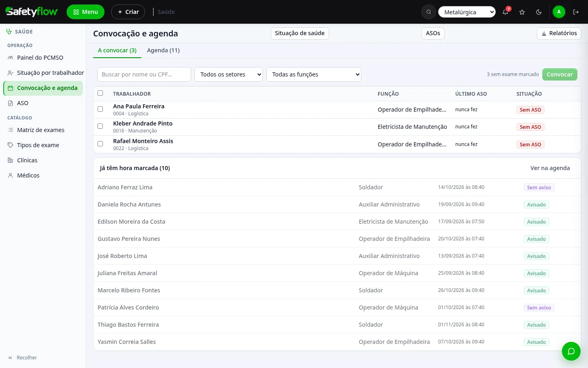Click date 26/10/2026 às 09:40
Image resolution: width=588 pixels, height=368 pixels.
pos(461,290)
